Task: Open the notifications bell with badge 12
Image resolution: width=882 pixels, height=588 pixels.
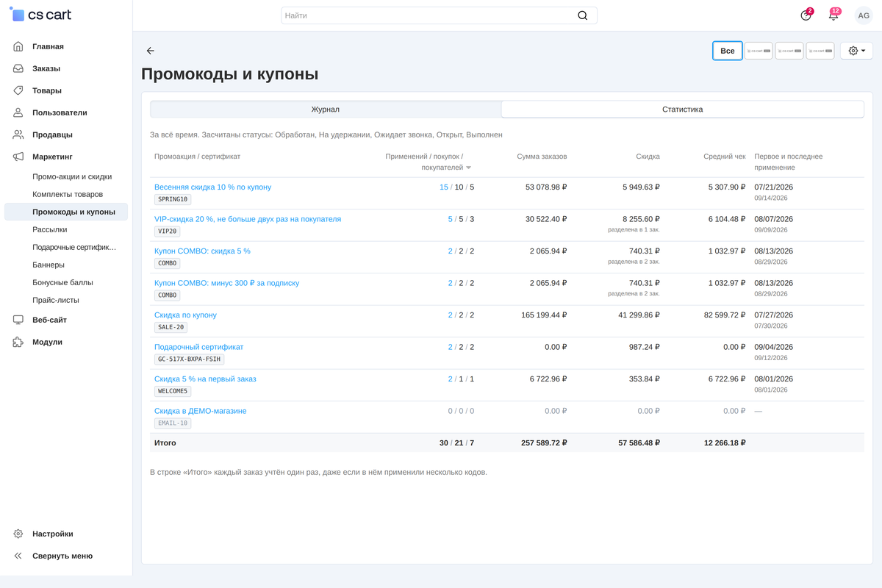Action: [x=833, y=15]
